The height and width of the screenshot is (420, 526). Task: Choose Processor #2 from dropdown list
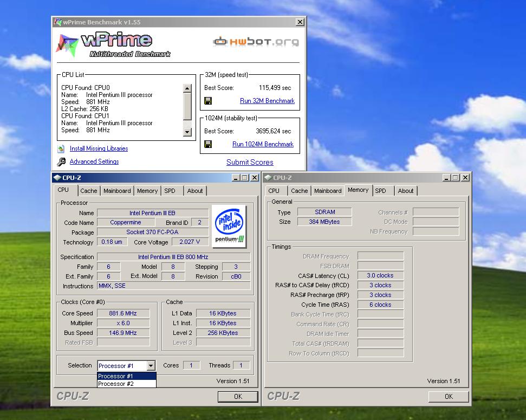point(126,384)
